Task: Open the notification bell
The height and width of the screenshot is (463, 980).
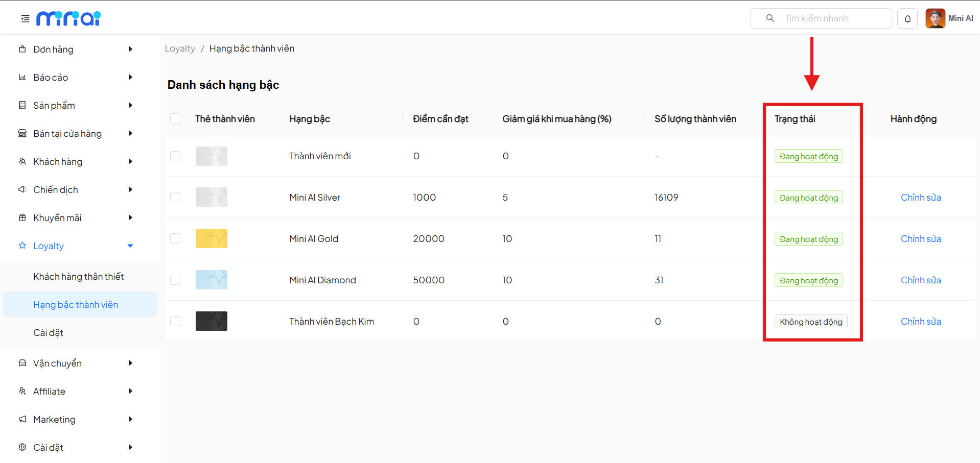Action: point(907,19)
